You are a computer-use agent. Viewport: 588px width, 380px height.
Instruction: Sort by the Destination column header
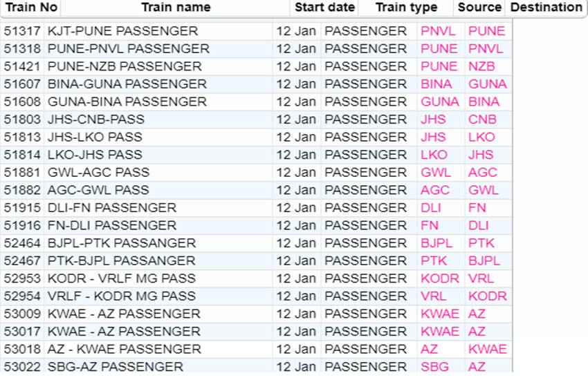544,8
